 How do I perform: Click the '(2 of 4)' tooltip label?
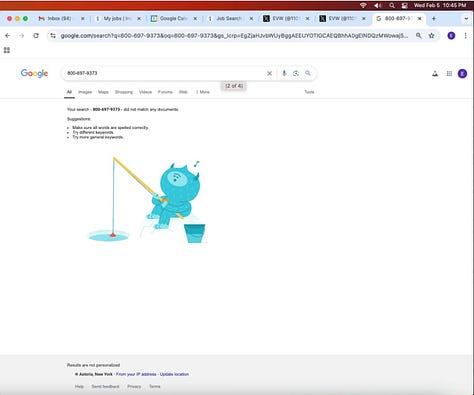tap(234, 86)
